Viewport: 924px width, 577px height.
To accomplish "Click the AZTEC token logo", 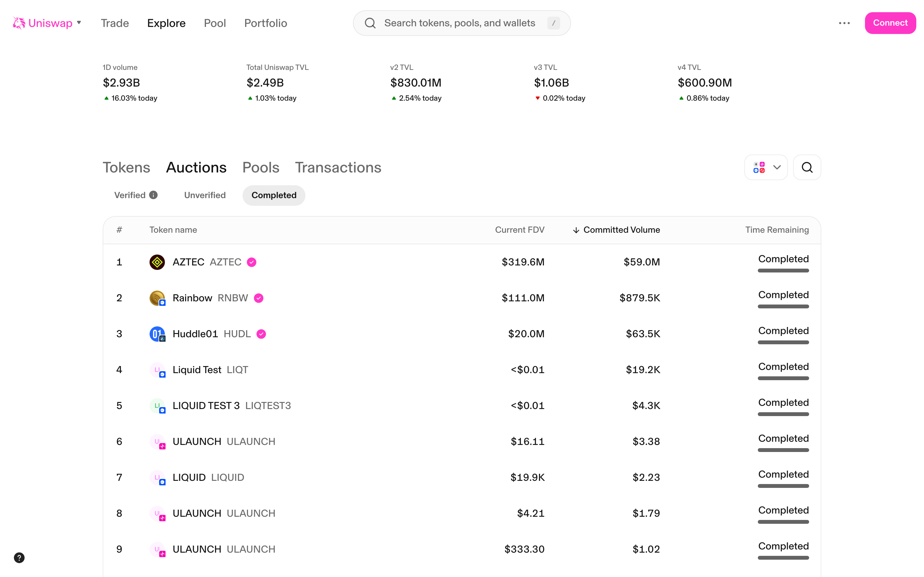I will [157, 262].
